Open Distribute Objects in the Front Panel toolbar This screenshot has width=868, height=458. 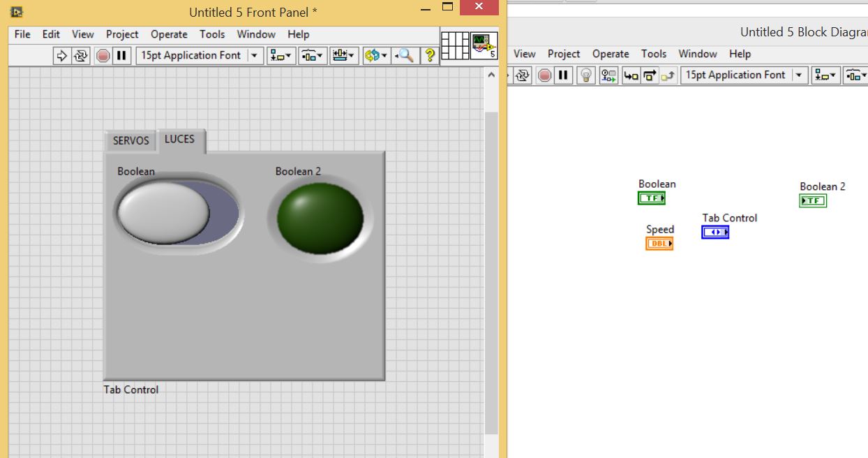[313, 56]
